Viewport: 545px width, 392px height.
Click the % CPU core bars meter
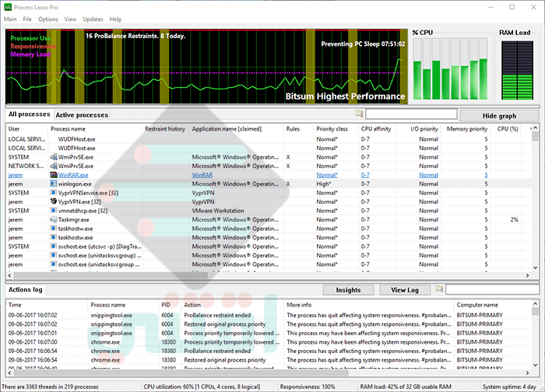[x=450, y=69]
